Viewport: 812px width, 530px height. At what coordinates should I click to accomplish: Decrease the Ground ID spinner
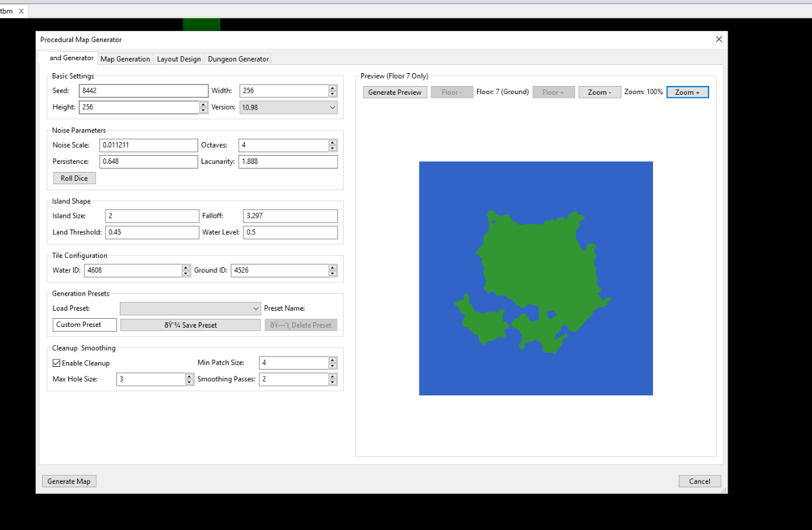(x=332, y=273)
